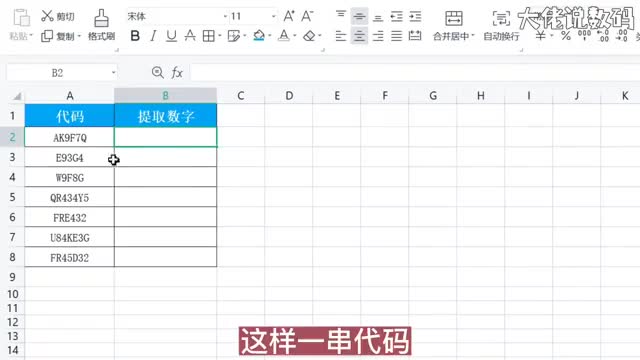Viewport: 640px width, 360px height.
Task: Click the cell style icon
Action: coord(234,36)
